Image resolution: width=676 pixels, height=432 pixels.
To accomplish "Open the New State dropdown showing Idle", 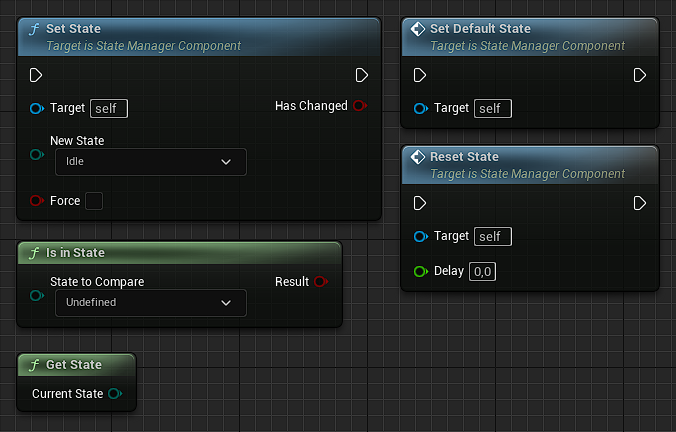I will [x=150, y=161].
